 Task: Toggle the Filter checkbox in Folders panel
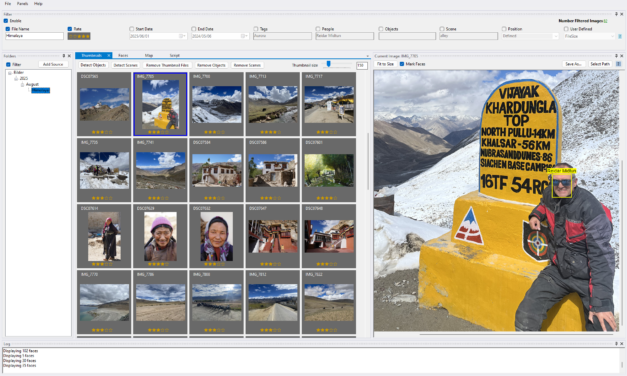pyautogui.click(x=8, y=64)
